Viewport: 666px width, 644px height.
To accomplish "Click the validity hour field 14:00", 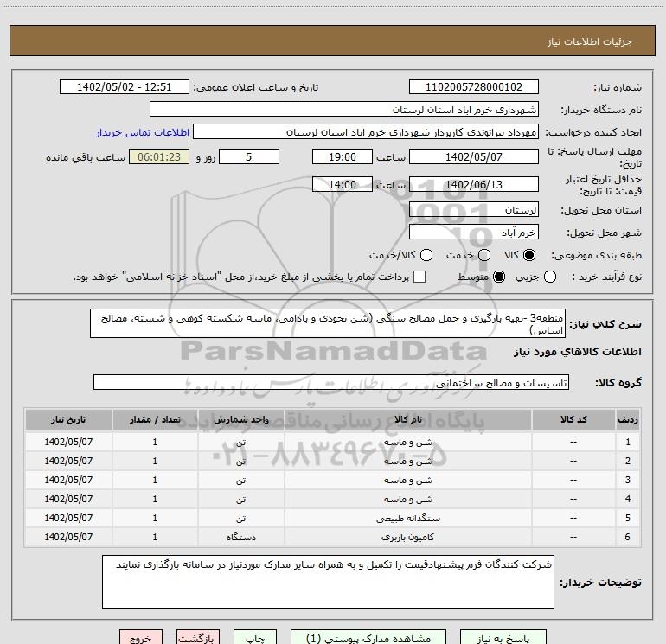I will [343, 184].
